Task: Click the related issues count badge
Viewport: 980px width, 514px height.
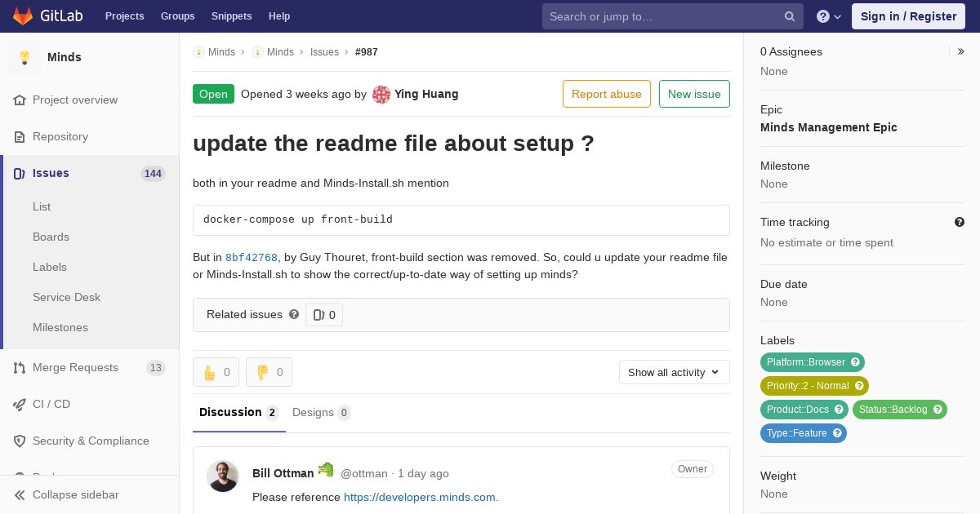Action: click(324, 315)
